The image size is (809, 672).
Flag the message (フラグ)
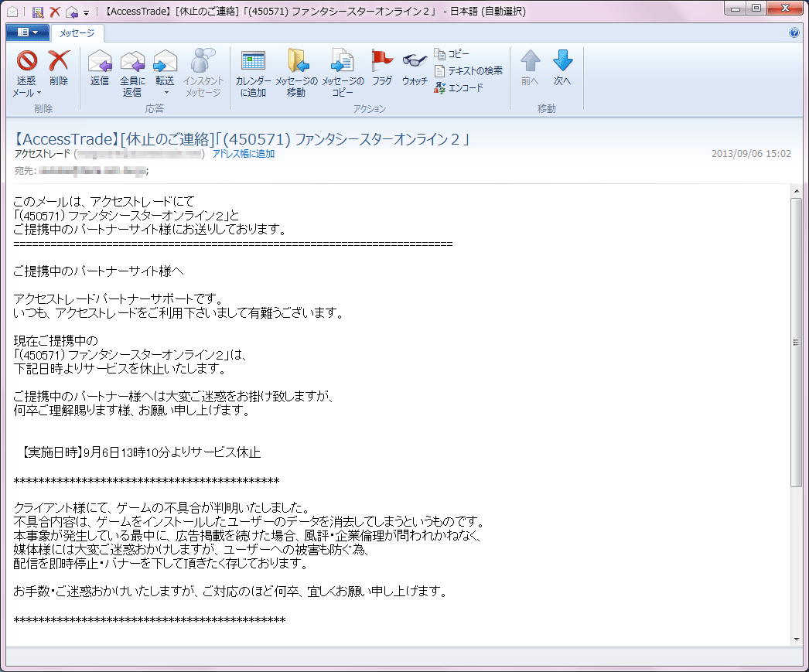[x=382, y=68]
